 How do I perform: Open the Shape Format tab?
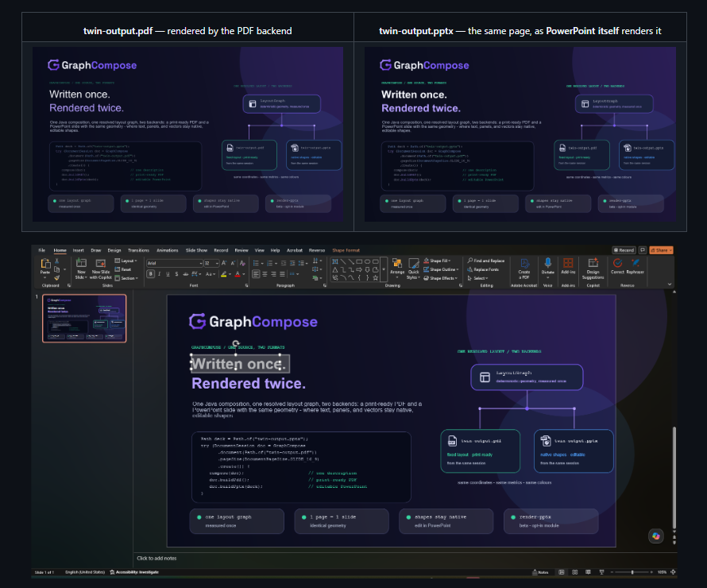click(x=346, y=250)
